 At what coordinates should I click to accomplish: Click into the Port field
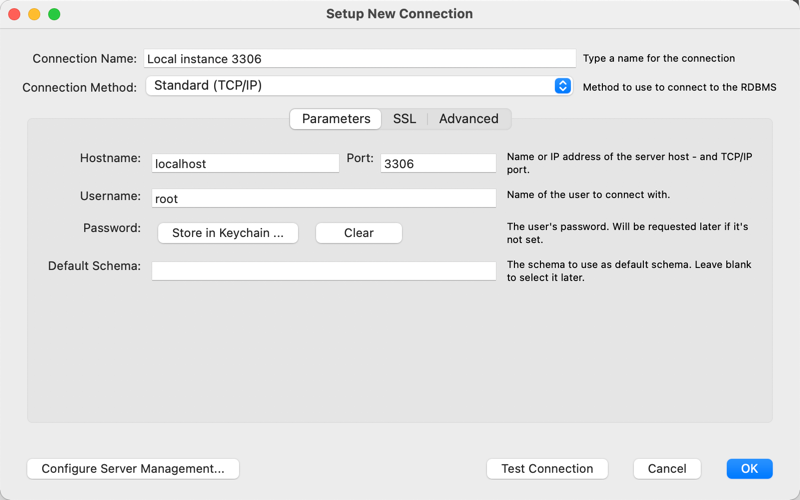[x=438, y=163]
